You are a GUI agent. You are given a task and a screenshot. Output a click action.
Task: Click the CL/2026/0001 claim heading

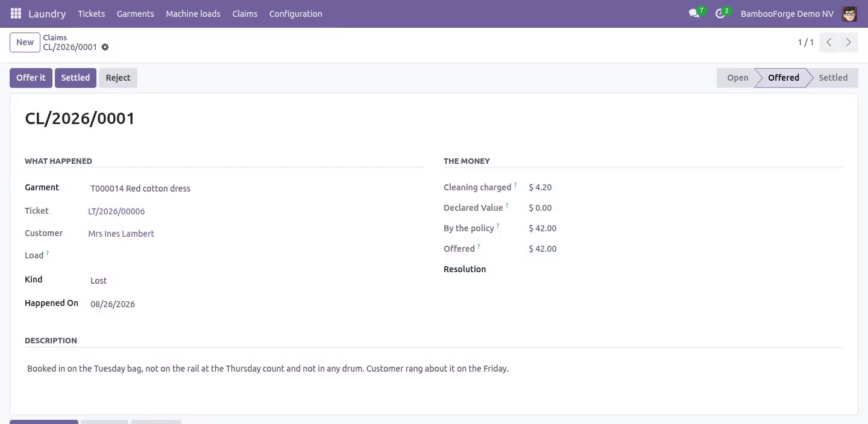80,119
